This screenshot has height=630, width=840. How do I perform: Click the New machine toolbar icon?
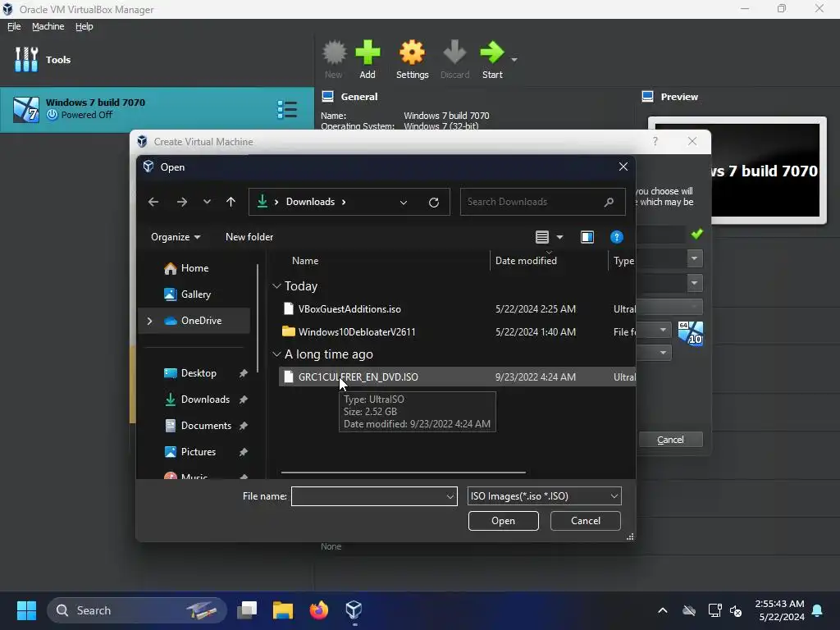pyautogui.click(x=335, y=52)
